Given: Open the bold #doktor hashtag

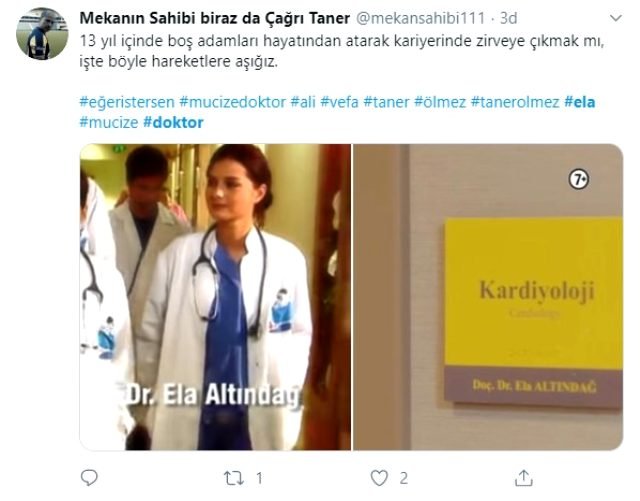Looking at the screenshot, I should (x=173, y=122).
